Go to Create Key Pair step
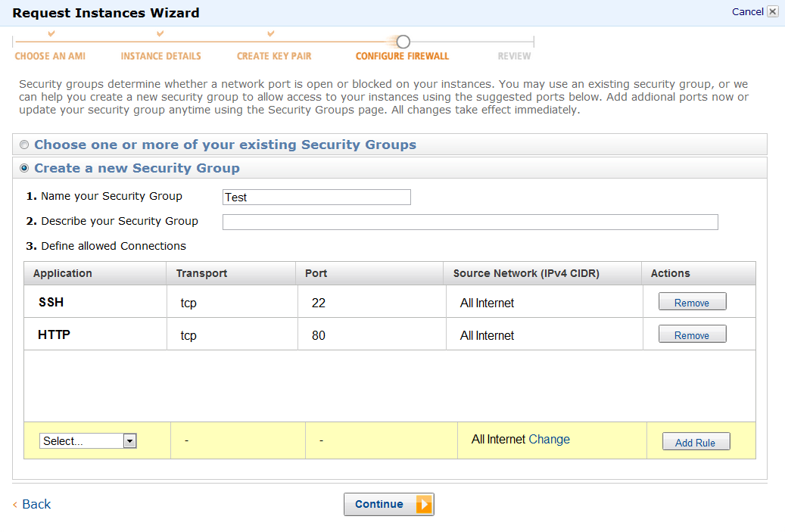Viewport: 785px width, 532px height. pos(274,56)
